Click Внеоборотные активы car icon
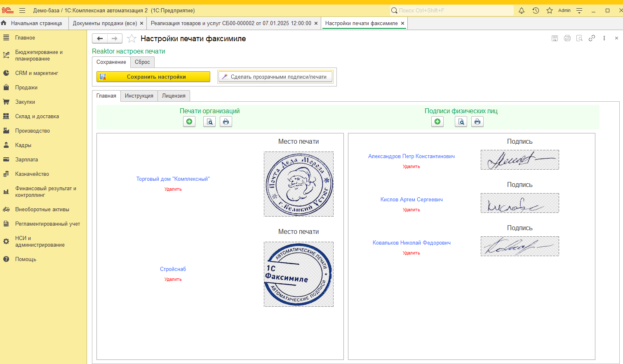Screen dimensions: 623x364 6,210
